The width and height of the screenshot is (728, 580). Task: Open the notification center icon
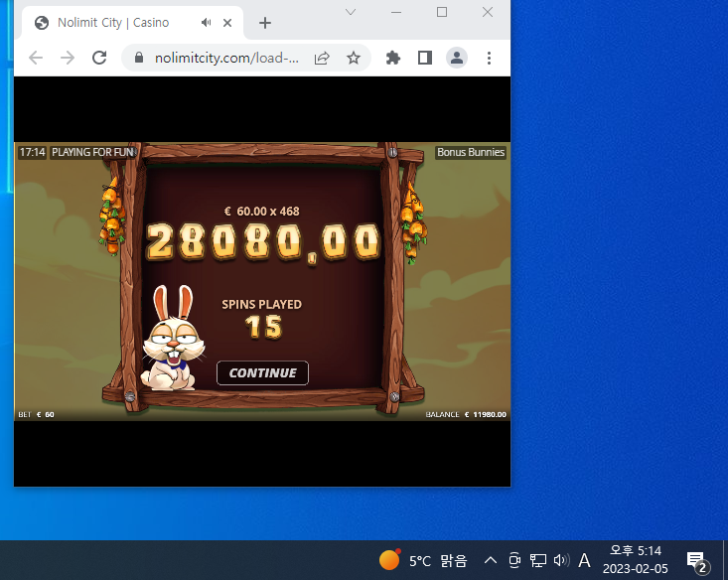[698, 561]
